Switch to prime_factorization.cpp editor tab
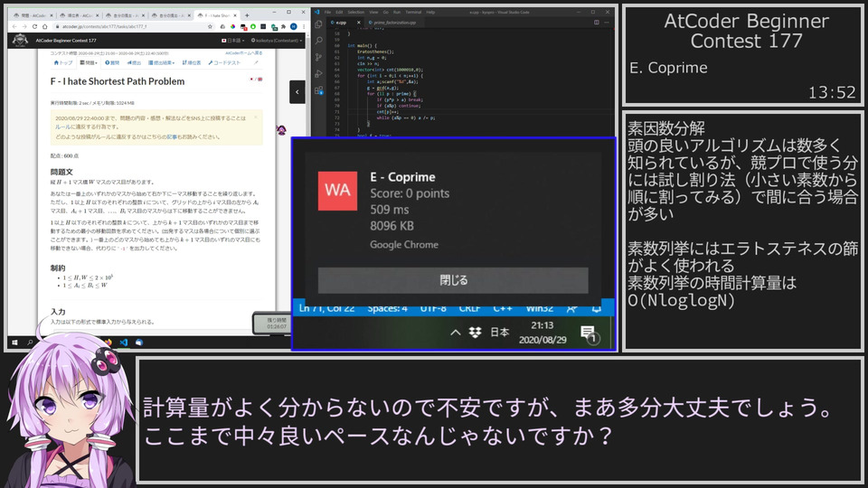The height and width of the screenshot is (488, 868). [x=392, y=23]
